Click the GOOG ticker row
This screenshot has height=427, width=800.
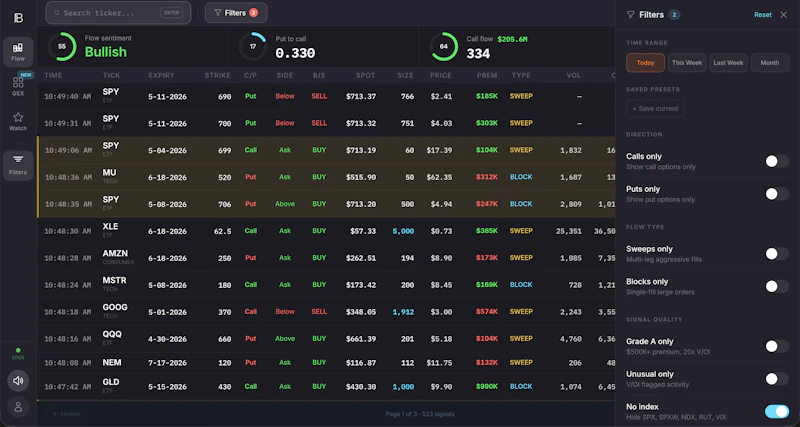point(327,312)
